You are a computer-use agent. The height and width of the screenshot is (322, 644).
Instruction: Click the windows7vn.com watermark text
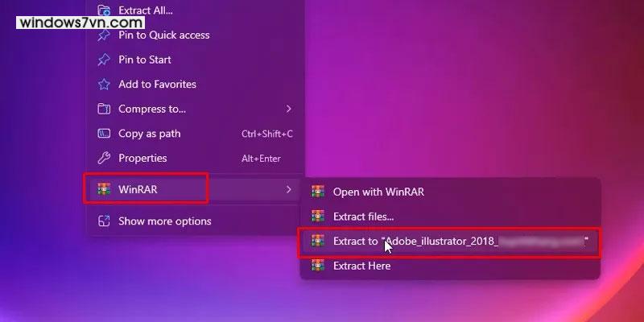pos(80,23)
